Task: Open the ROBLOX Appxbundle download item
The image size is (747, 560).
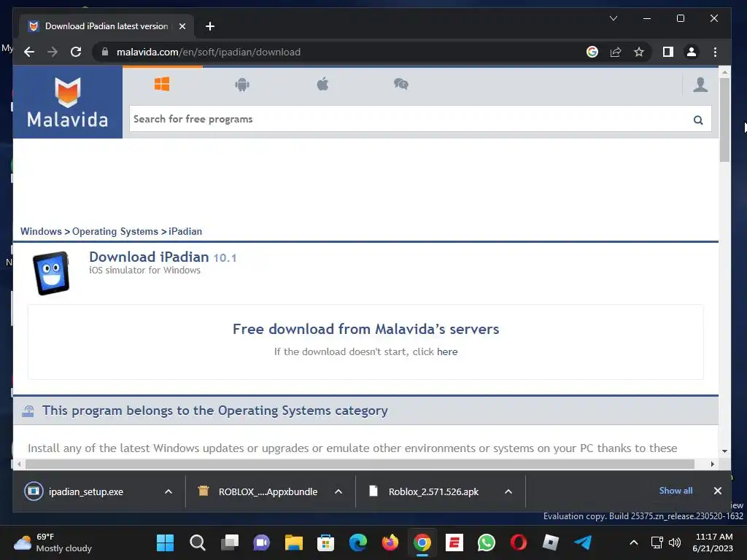Action: (268, 492)
